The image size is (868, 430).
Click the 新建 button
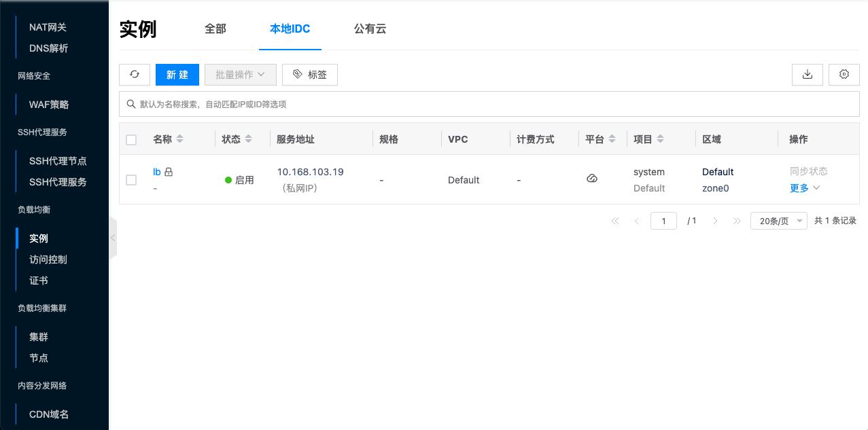177,75
